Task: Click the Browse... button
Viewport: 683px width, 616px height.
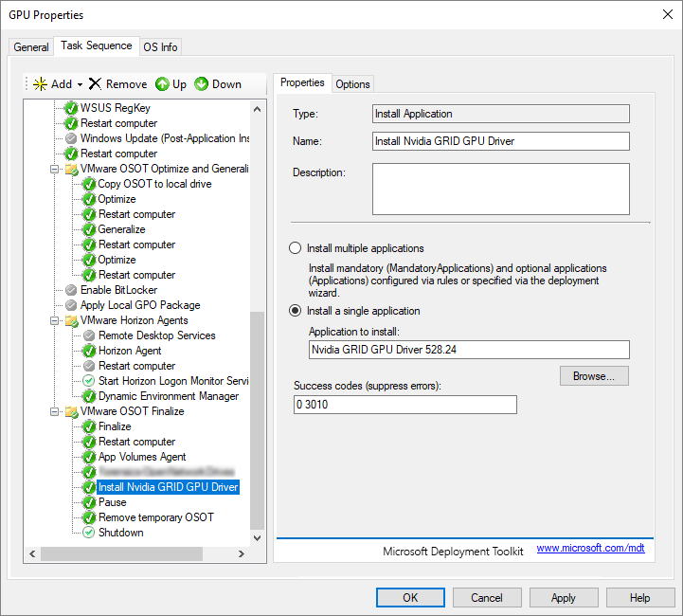Action: click(x=594, y=376)
